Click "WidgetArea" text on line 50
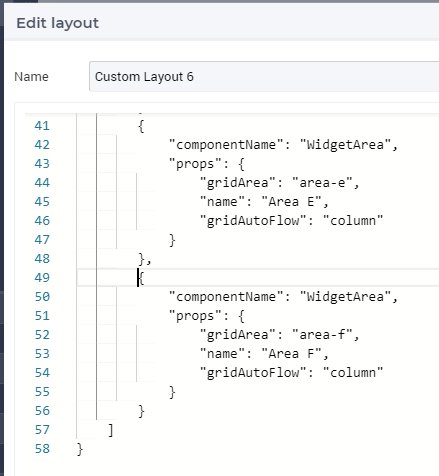 [x=345, y=297]
